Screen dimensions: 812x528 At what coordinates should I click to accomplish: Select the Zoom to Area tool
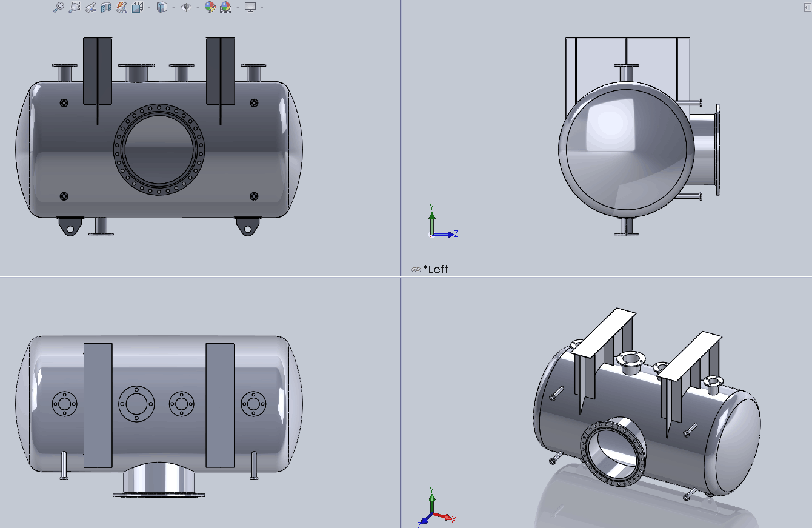[74, 7]
